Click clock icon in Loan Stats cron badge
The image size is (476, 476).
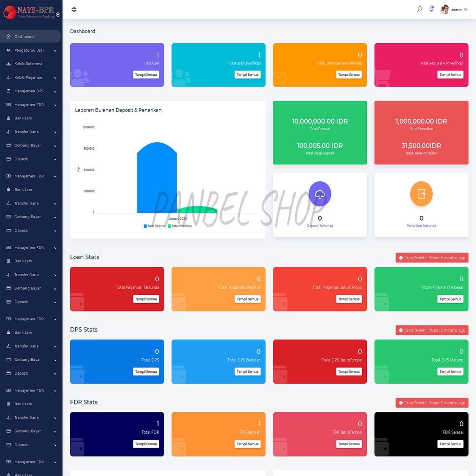pos(401,258)
